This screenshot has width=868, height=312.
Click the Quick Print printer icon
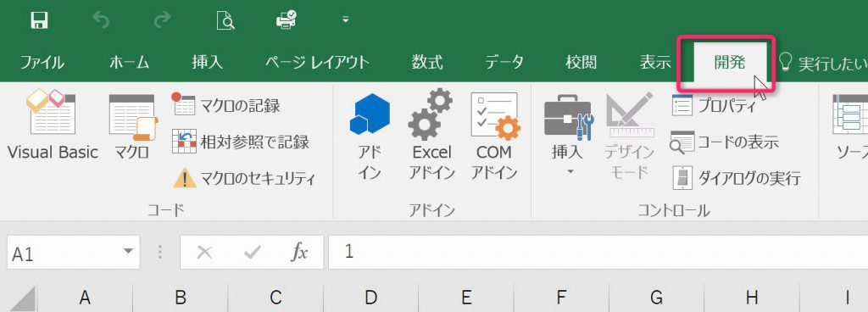tap(287, 20)
